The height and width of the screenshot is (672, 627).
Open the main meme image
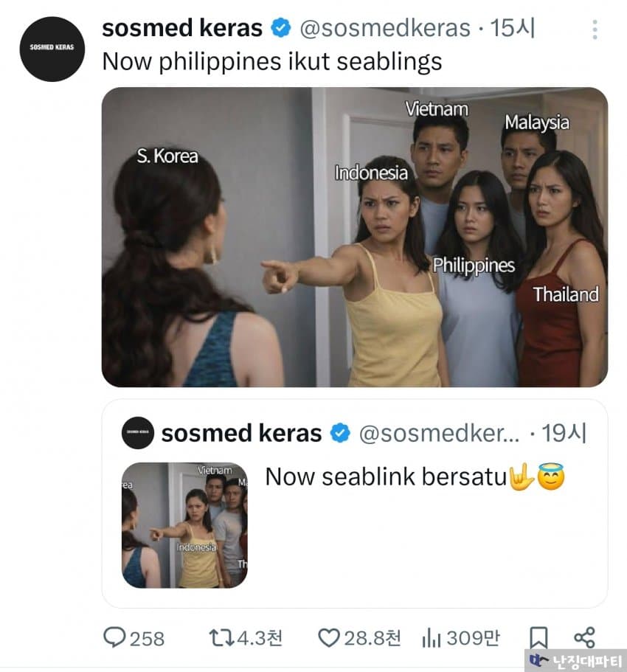click(354, 237)
